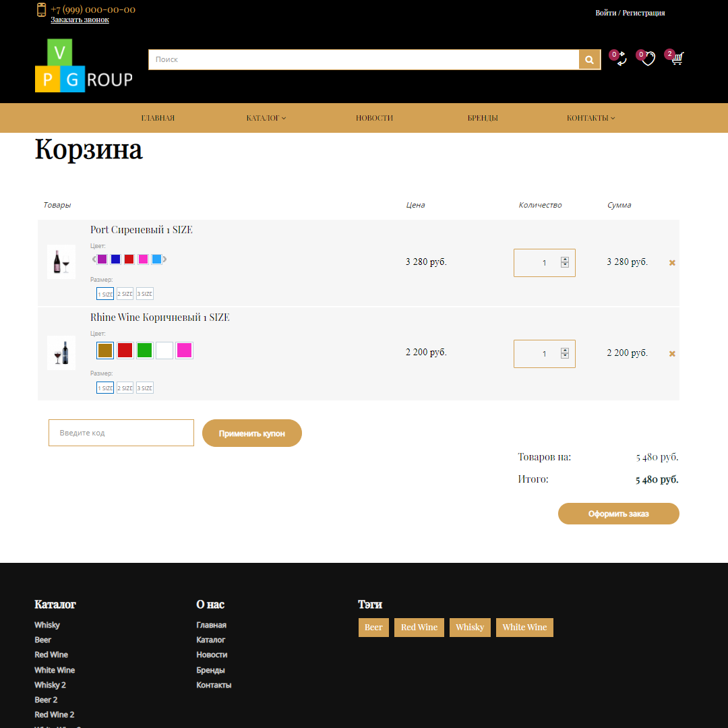Click the VP Group logo
This screenshot has height=728, width=728.
coord(84,66)
